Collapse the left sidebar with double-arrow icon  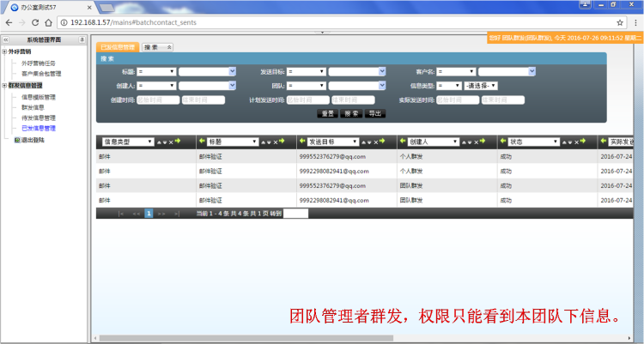click(5, 40)
